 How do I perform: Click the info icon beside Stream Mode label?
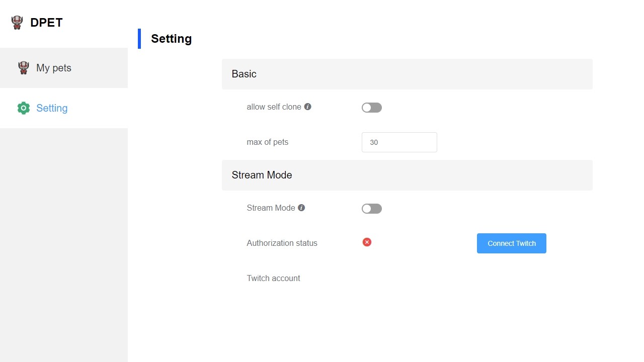301,208
